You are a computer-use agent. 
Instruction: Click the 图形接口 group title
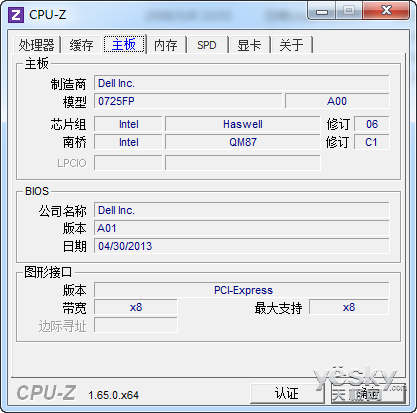[x=48, y=272]
